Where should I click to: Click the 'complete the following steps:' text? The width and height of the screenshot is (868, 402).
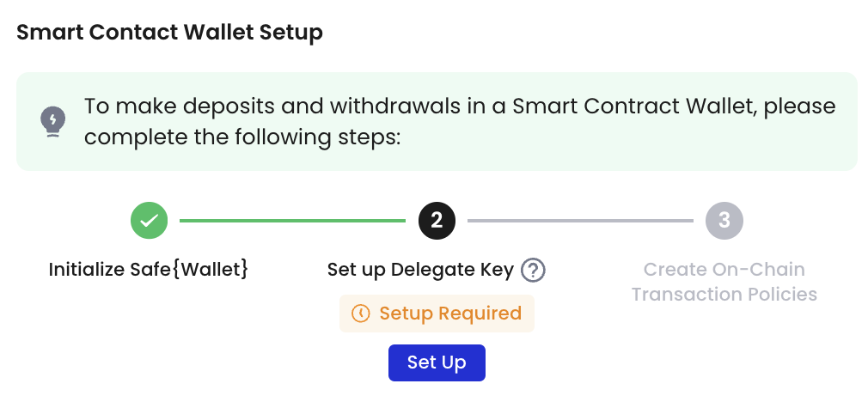click(x=241, y=137)
